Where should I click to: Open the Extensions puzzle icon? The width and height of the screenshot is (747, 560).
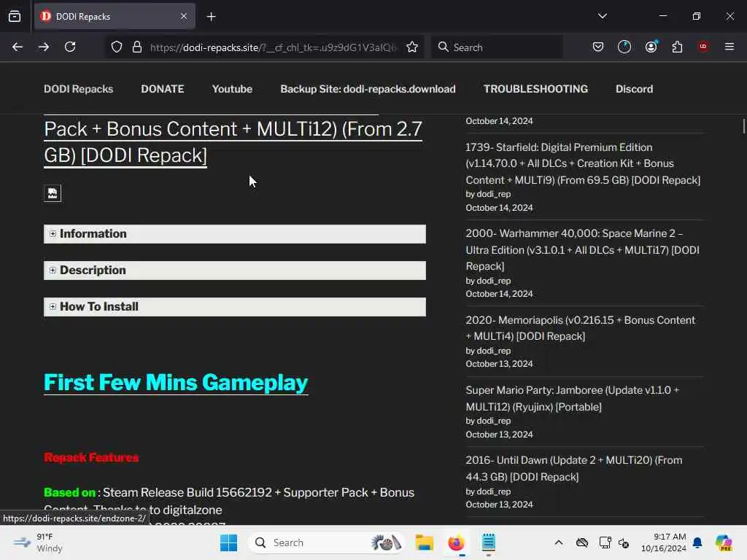point(677,47)
